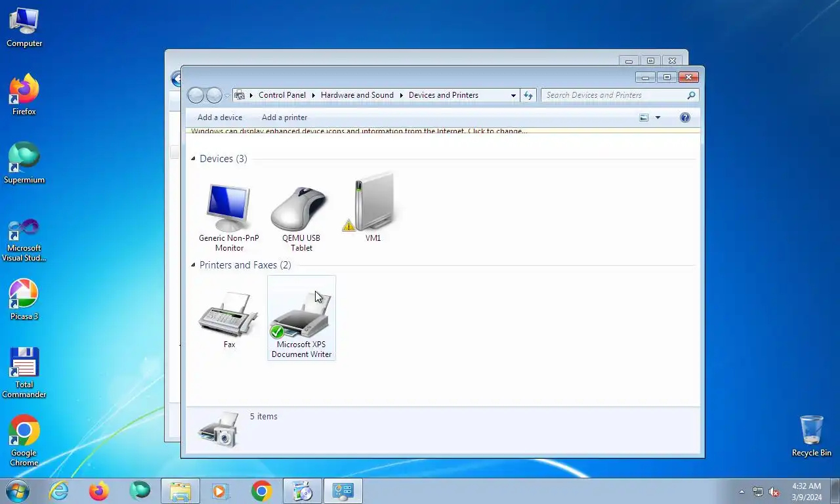The image size is (840, 504).
Task: Open the Picasa 3 desktop shortcut
Action: [x=24, y=301]
